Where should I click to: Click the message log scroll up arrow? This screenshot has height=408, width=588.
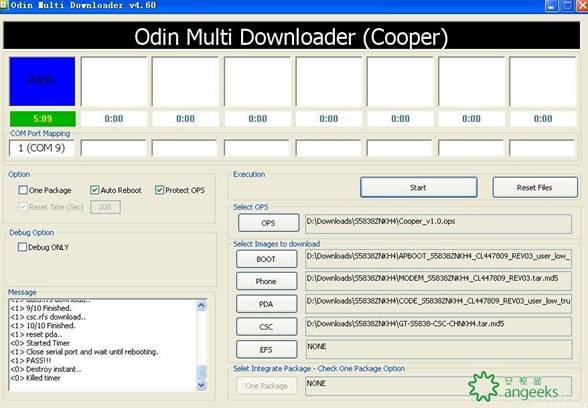coord(201,305)
